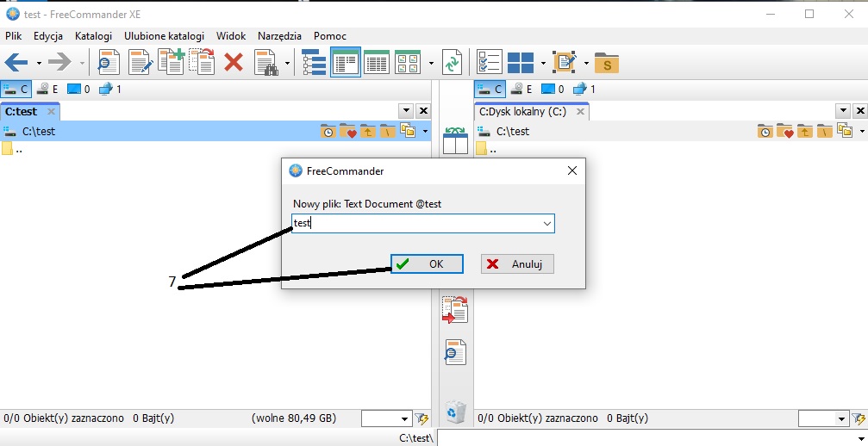
Task: Click the Copy files toolbar icon
Action: pos(171,61)
